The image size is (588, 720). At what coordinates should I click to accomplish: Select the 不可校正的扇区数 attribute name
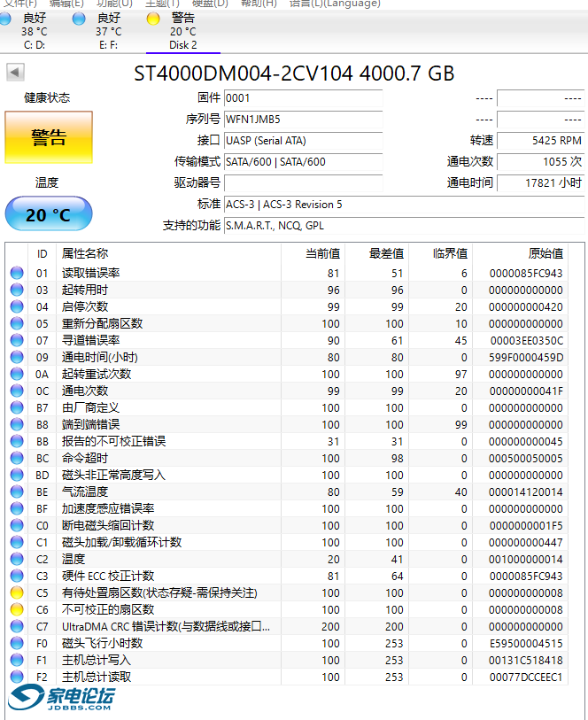tap(108, 610)
